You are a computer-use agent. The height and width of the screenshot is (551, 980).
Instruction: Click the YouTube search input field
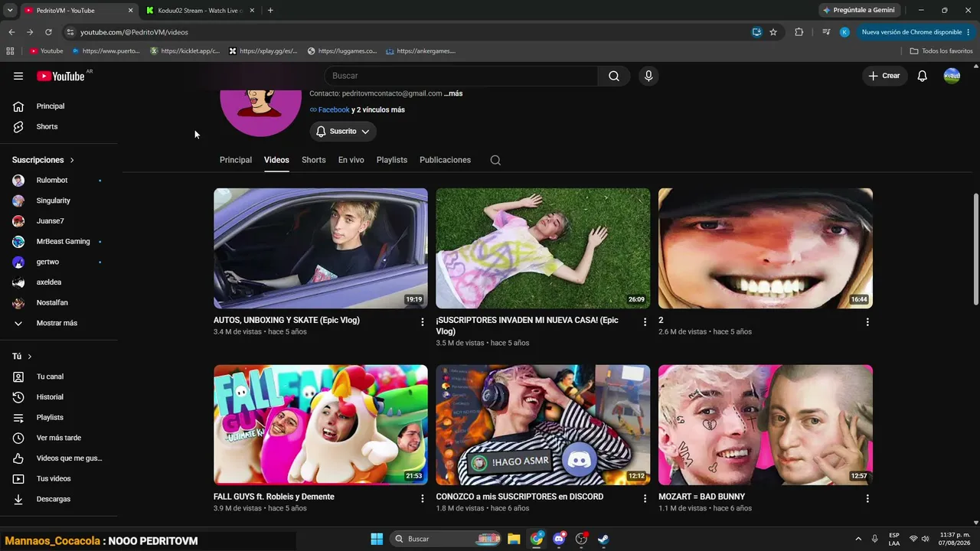point(462,76)
